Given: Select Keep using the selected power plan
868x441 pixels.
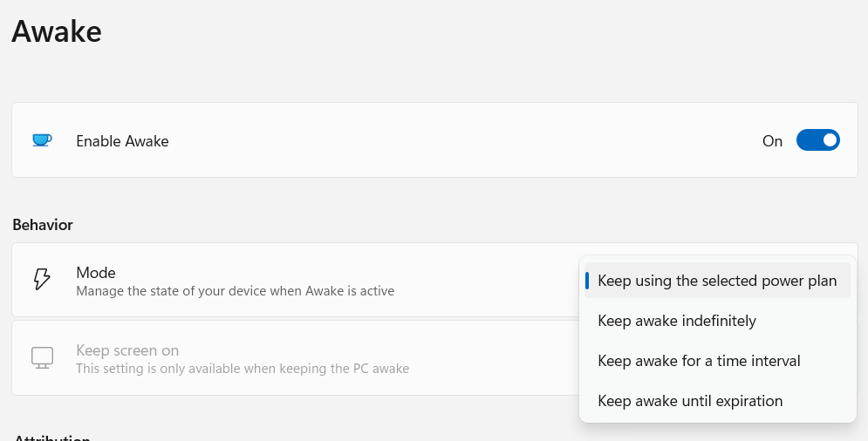Looking at the screenshot, I should [717, 281].
